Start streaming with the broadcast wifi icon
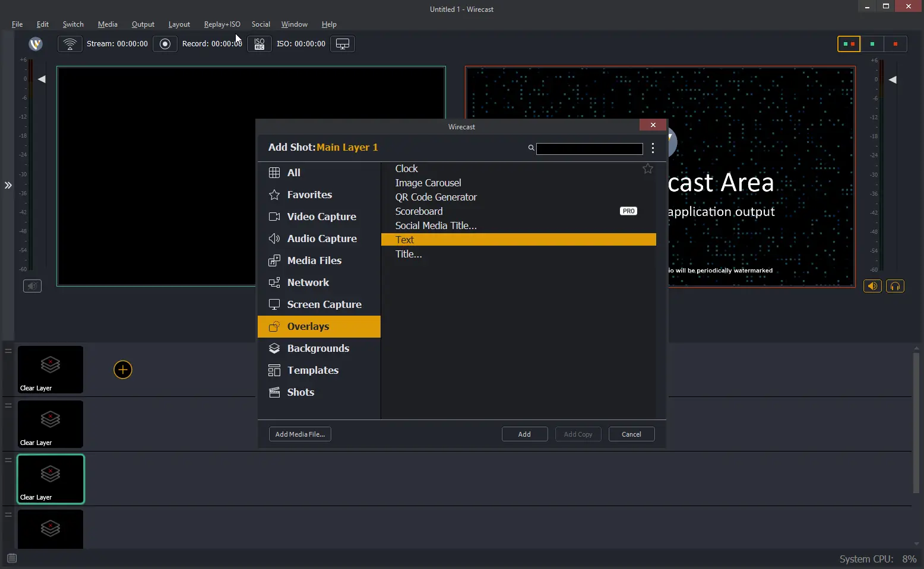This screenshot has width=924, height=569. pyautogui.click(x=69, y=44)
